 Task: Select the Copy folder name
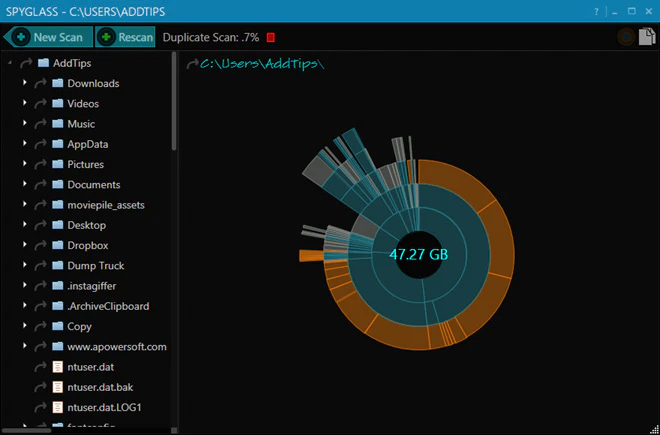(80, 327)
